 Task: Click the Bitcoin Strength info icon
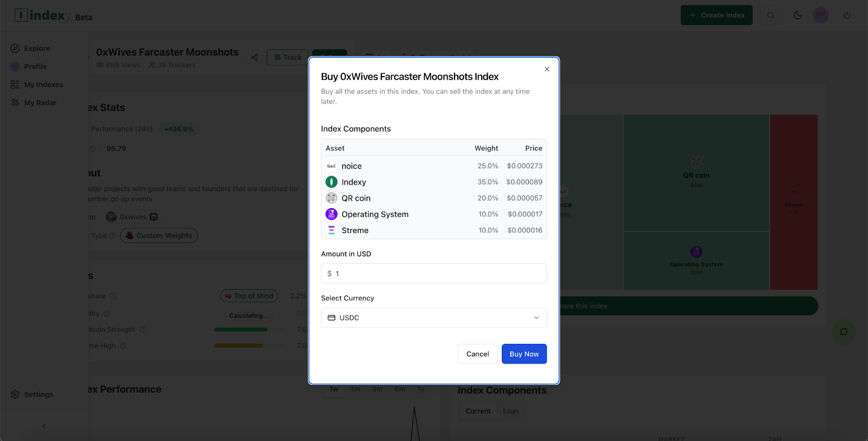(143, 330)
